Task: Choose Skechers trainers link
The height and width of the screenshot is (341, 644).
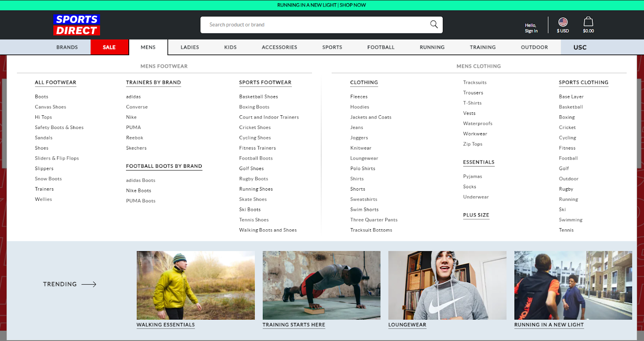Action: [x=136, y=148]
